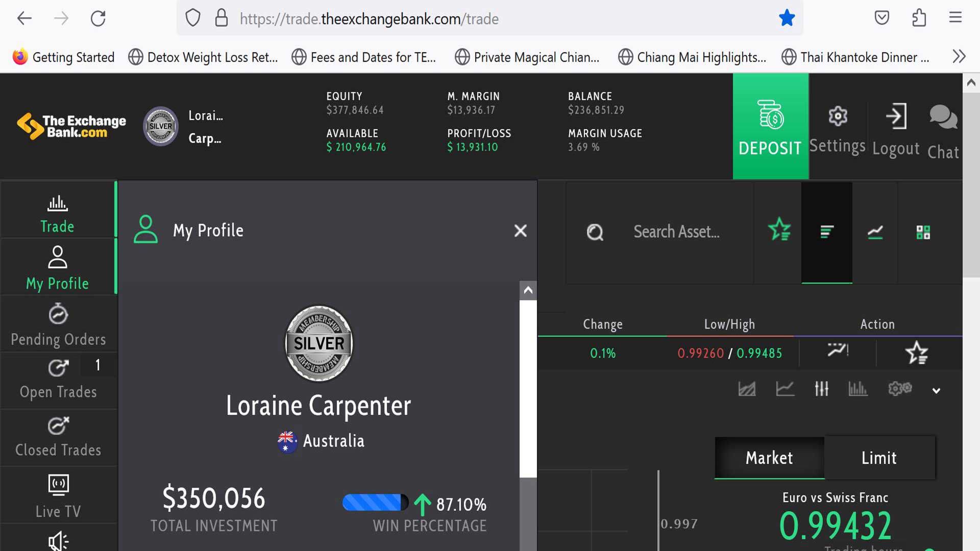Open the Private Magical Chian... bookmark
The height and width of the screenshot is (551, 980).
tap(527, 57)
